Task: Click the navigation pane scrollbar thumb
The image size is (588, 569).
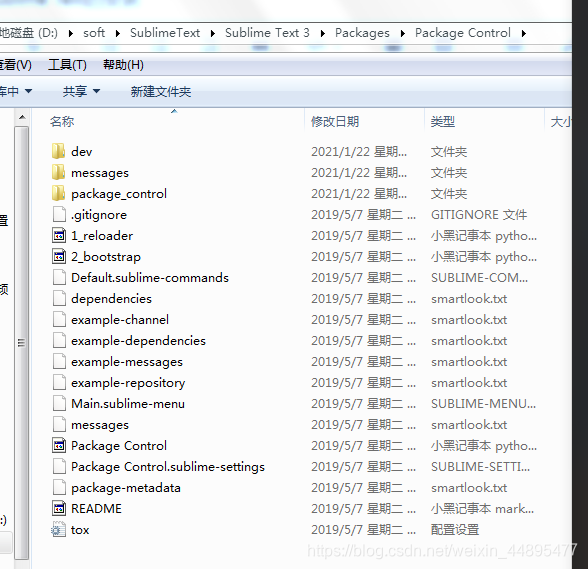Action: tap(21, 343)
